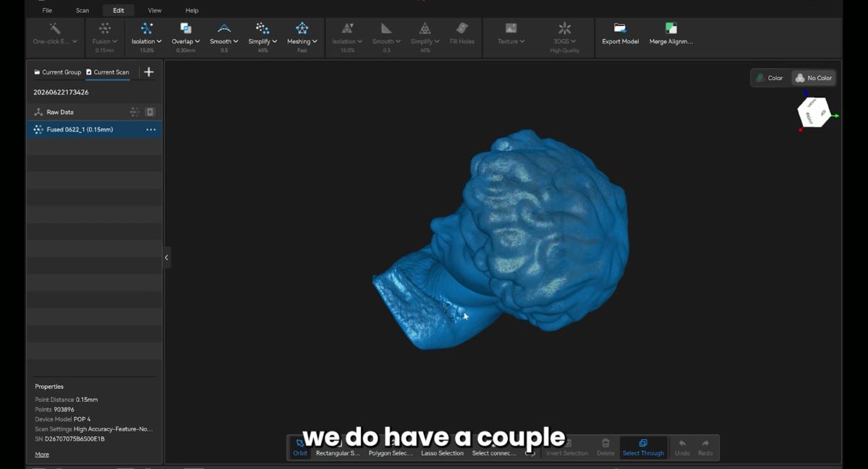Toggle the Select Through option
The height and width of the screenshot is (469, 868).
643,447
